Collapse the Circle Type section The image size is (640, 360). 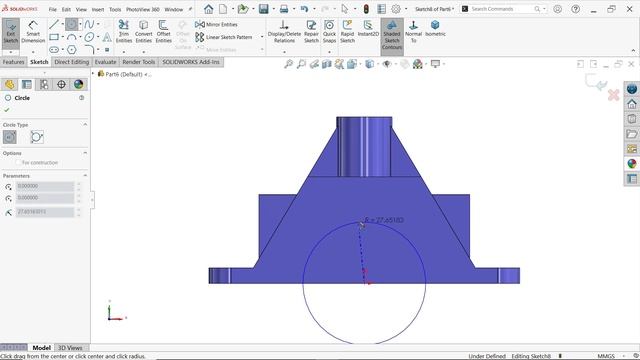[x=85, y=124]
